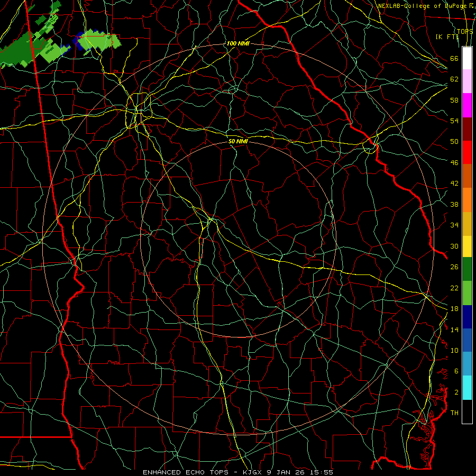
Task: Click the 54 legend value
Action: pyautogui.click(x=454, y=121)
